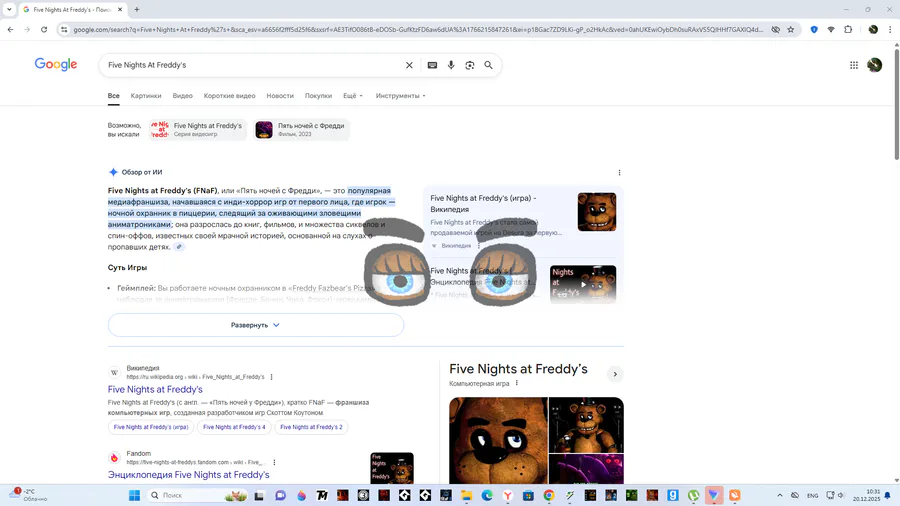The height and width of the screenshot is (506, 900).
Task: Open options for the Wikipedia result
Action: 271,377
